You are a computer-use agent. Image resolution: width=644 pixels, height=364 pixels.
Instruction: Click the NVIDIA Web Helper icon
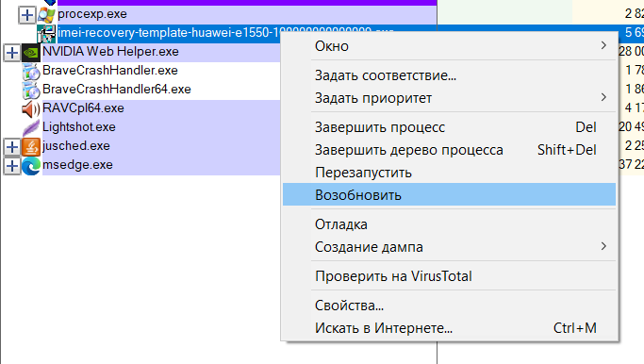click(31, 53)
